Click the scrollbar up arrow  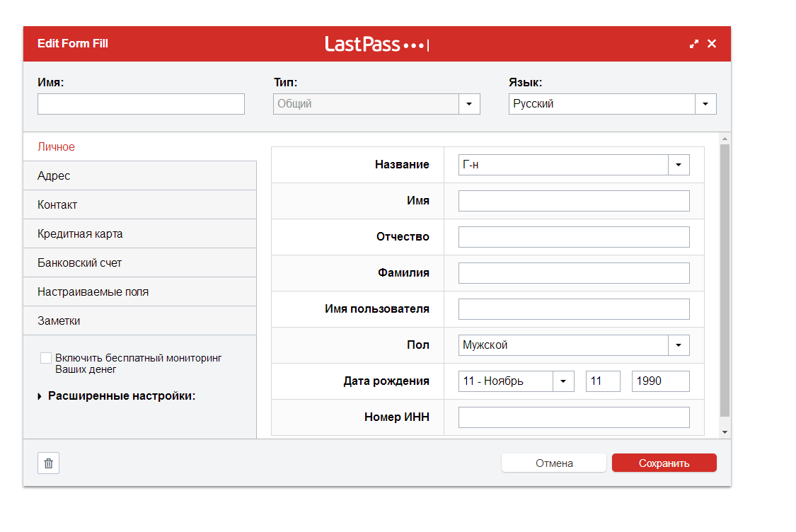725,139
